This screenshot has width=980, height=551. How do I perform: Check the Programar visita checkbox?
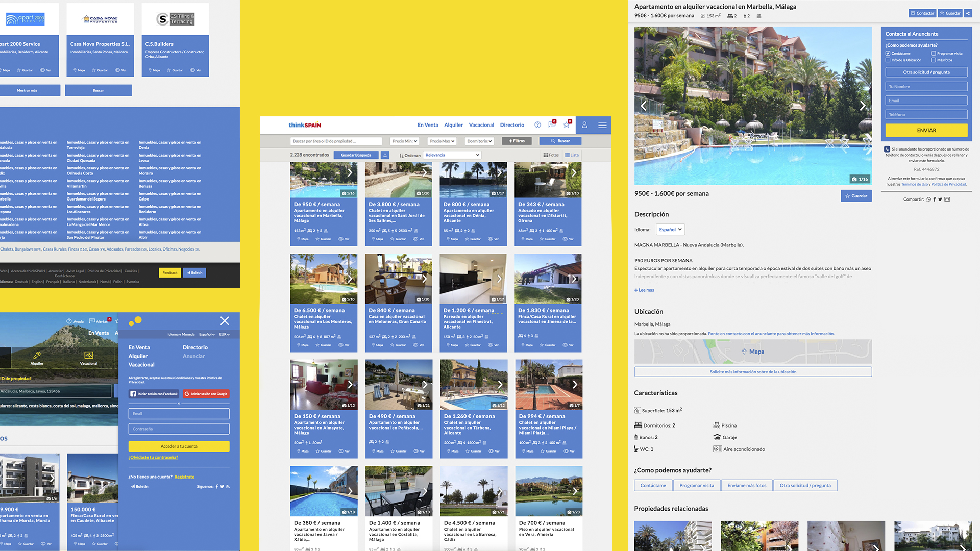pyautogui.click(x=934, y=53)
